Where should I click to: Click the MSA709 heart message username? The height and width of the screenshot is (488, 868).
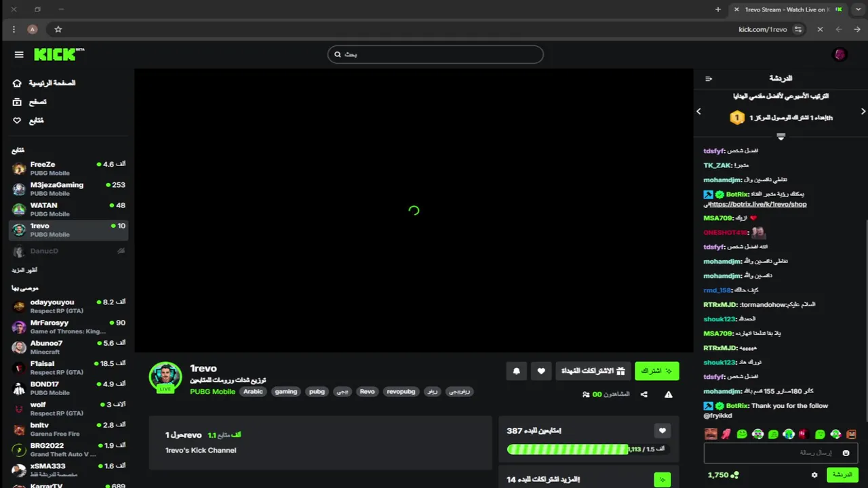point(718,218)
